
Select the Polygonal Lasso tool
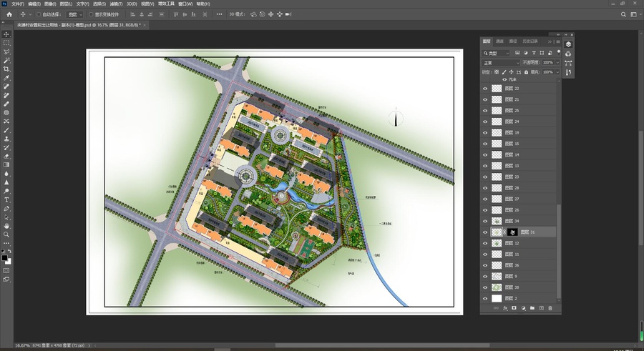click(6, 51)
